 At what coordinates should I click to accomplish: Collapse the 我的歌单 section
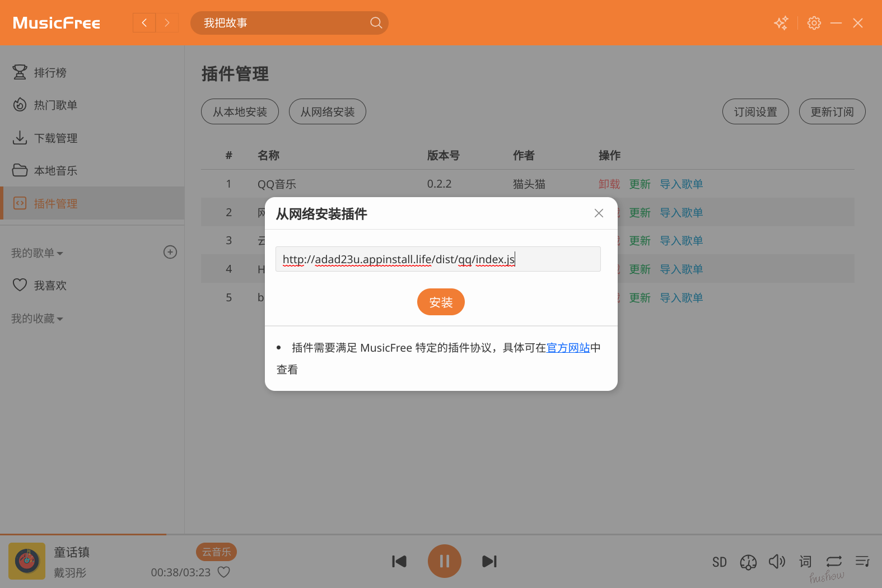37,253
